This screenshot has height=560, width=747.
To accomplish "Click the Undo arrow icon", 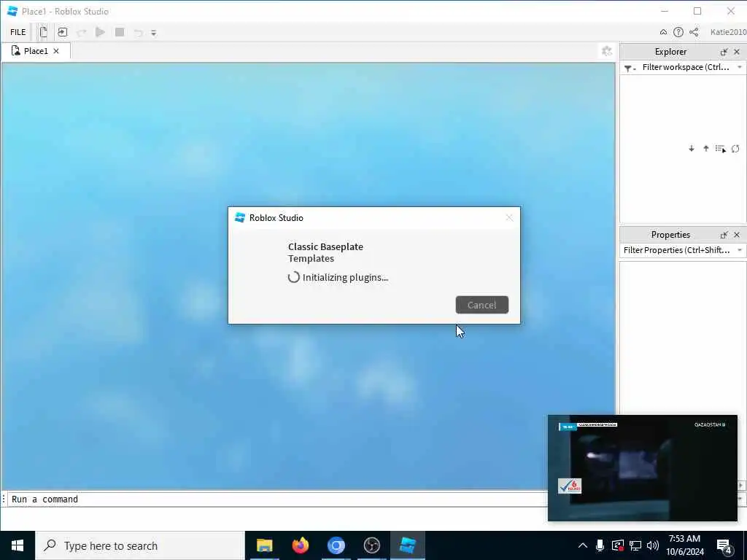I will (138, 33).
